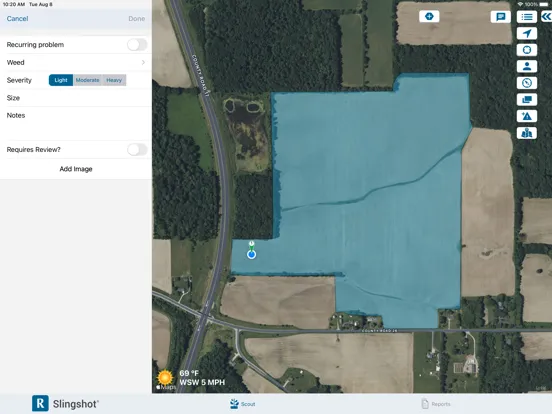This screenshot has height=414, width=552.
Task: Tap the 10:20 AM status bar time
Action: [14, 4]
